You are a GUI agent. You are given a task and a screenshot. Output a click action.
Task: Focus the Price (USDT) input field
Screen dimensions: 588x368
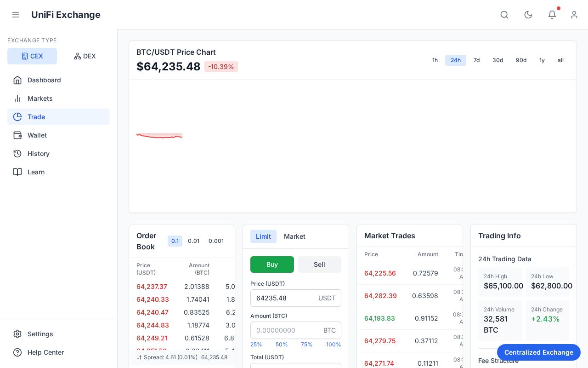(x=296, y=298)
